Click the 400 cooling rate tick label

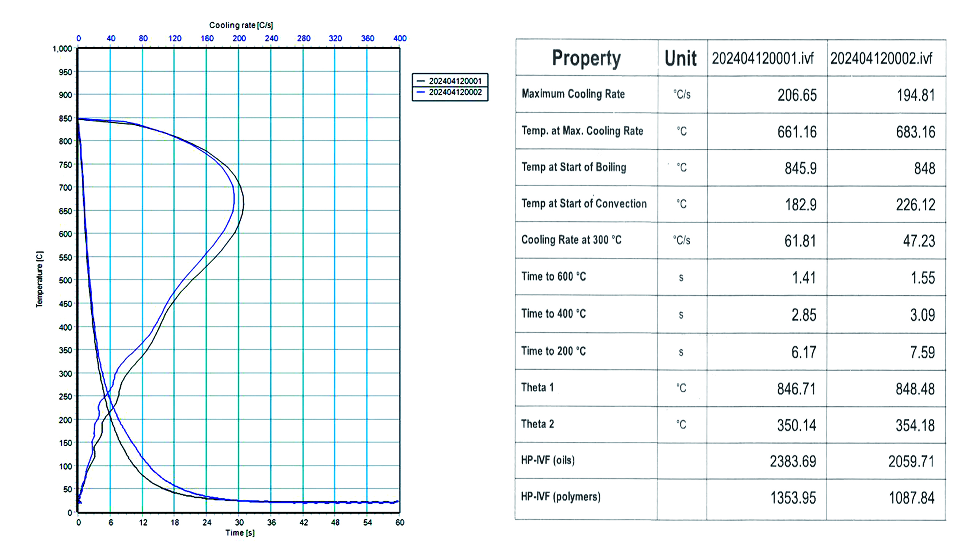tap(400, 38)
